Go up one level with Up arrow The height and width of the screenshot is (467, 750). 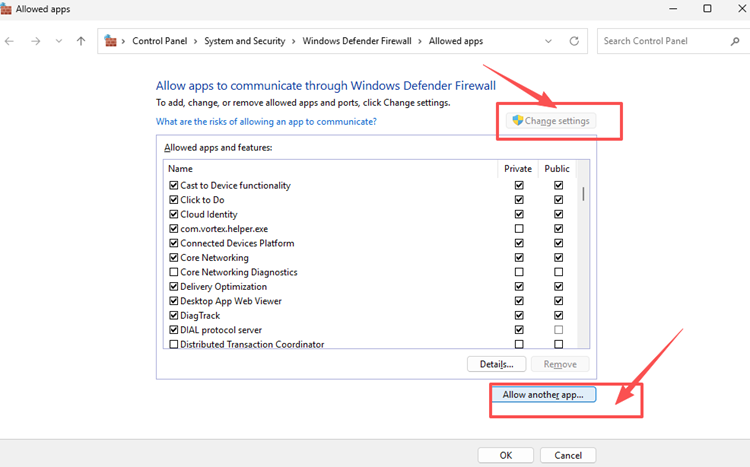[81, 41]
